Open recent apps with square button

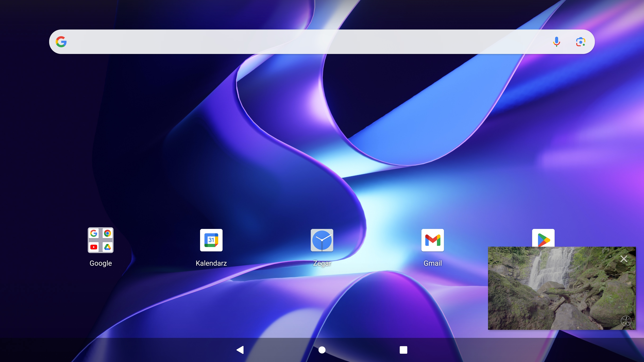(404, 350)
